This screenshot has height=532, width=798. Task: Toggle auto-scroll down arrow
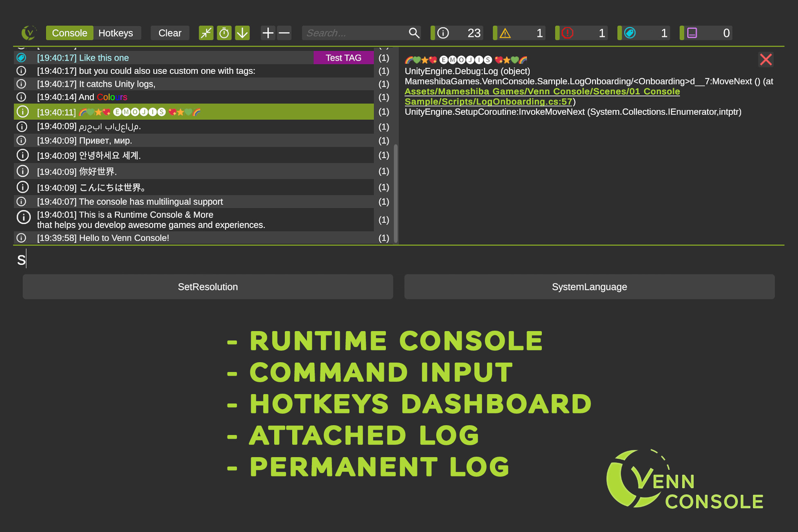pyautogui.click(x=242, y=33)
